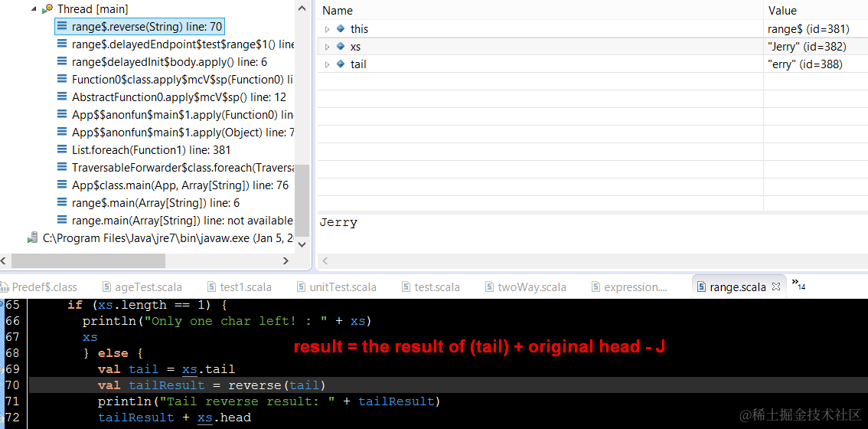This screenshot has width=868, height=429.
Task: Expand the 'xs' variable
Action: pos(327,47)
